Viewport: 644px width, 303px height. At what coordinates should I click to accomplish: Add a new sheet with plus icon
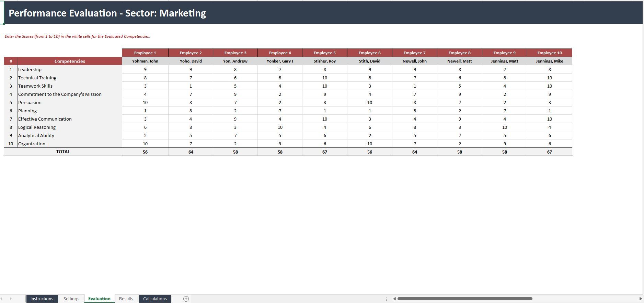186,299
